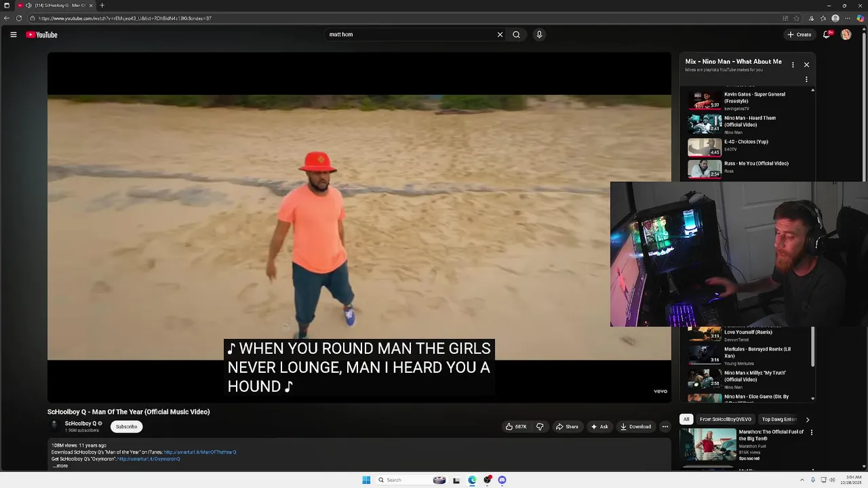Image resolution: width=868 pixels, height=488 pixels.
Task: Show more filter chips with arrow
Action: [x=807, y=420]
